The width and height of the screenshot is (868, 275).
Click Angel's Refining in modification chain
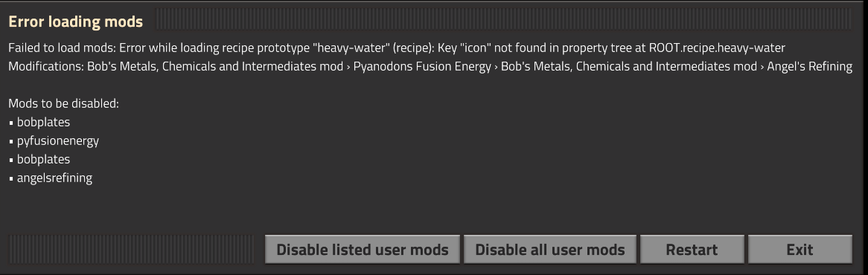tap(809, 67)
